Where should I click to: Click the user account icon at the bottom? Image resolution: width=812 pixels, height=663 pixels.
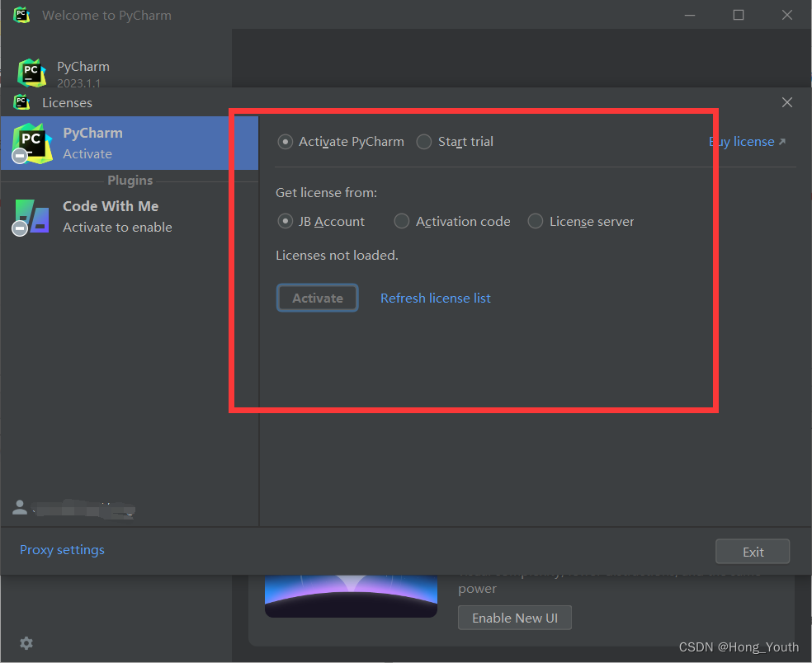click(20, 507)
